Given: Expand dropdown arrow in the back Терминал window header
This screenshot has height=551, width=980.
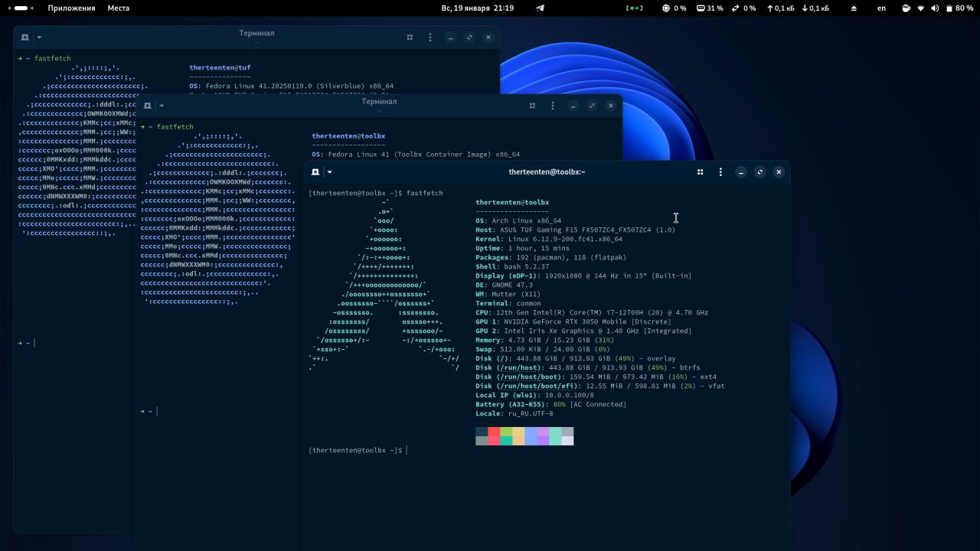Looking at the screenshot, I should [39, 37].
